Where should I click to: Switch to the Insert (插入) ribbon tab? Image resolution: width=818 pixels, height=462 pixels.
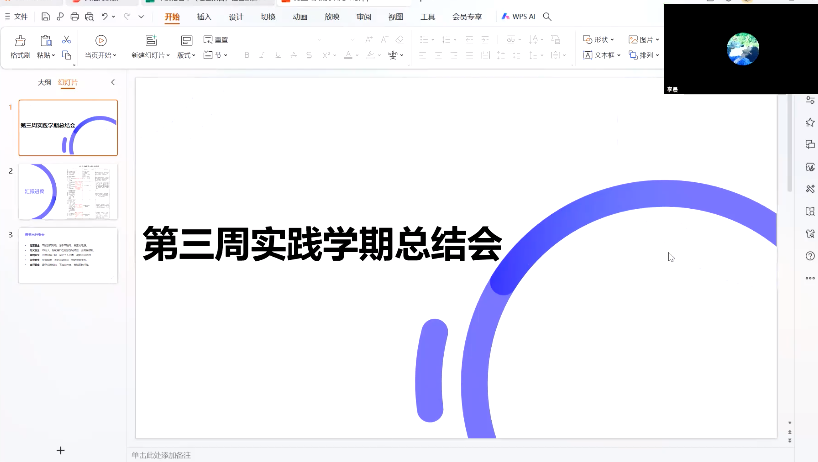tap(204, 17)
